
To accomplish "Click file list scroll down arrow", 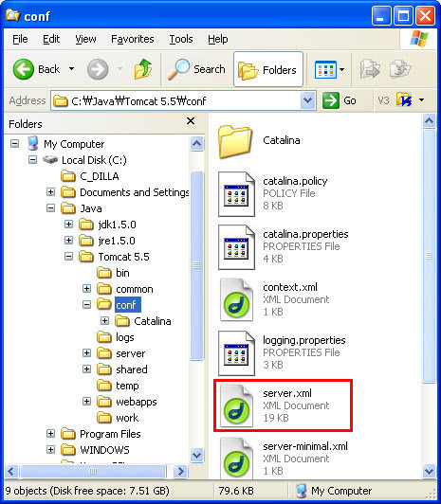I will pyautogui.click(x=429, y=471).
